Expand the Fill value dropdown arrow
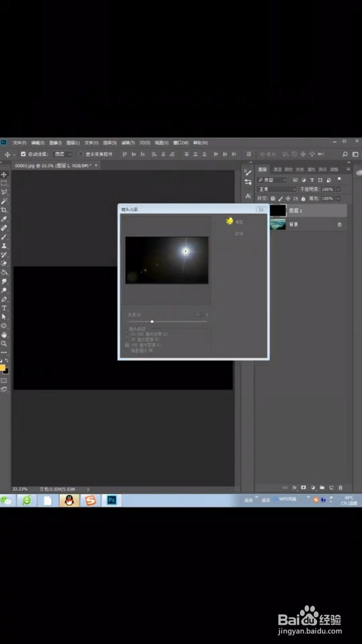 338,199
